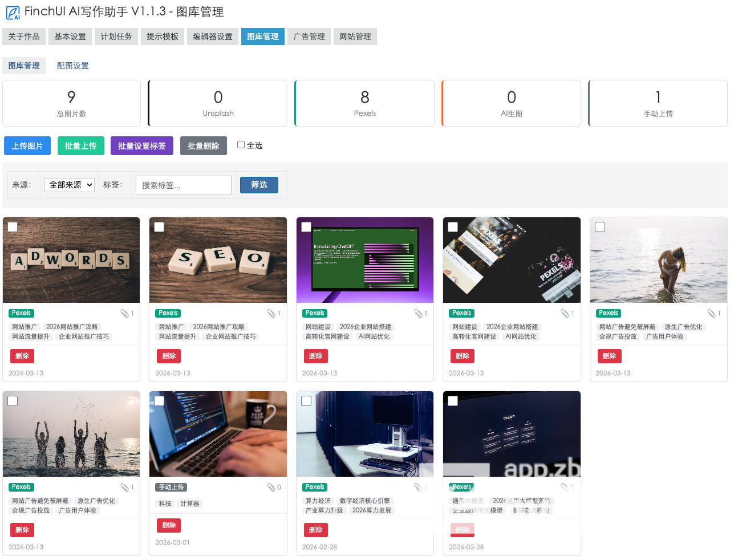Click the 搜索标签 search input field
Screen dimensions: 730x560
(x=183, y=185)
